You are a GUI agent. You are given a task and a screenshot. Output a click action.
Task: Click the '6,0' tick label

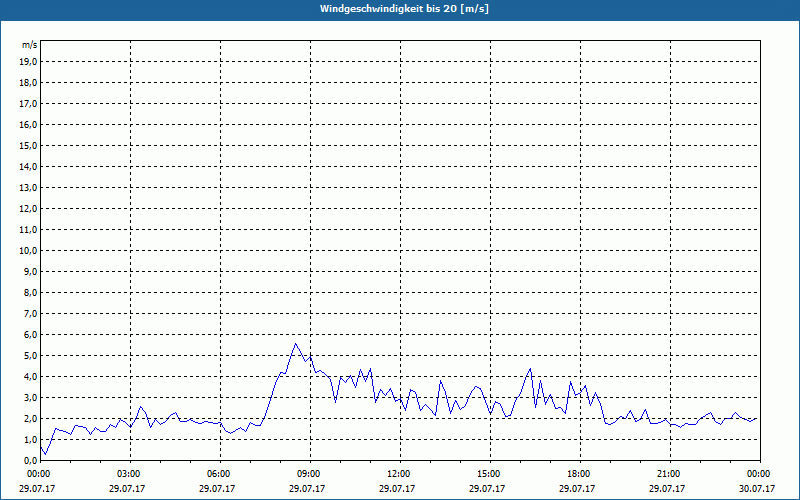pos(30,335)
